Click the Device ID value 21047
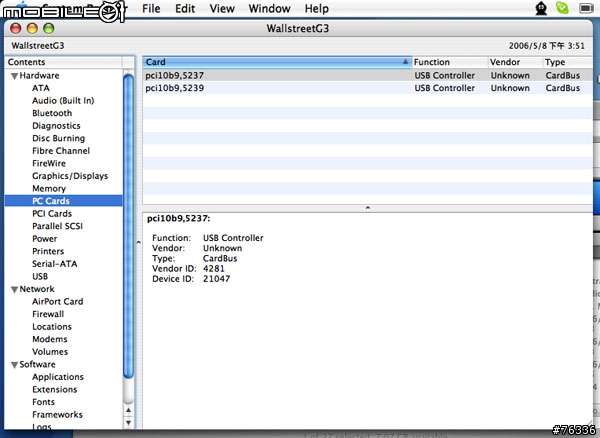The height and width of the screenshot is (438, 600). (x=217, y=279)
